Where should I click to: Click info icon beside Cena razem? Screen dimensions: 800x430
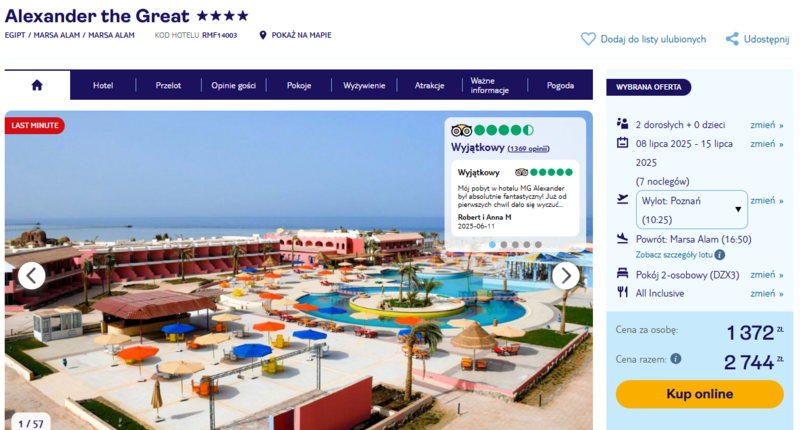click(676, 359)
